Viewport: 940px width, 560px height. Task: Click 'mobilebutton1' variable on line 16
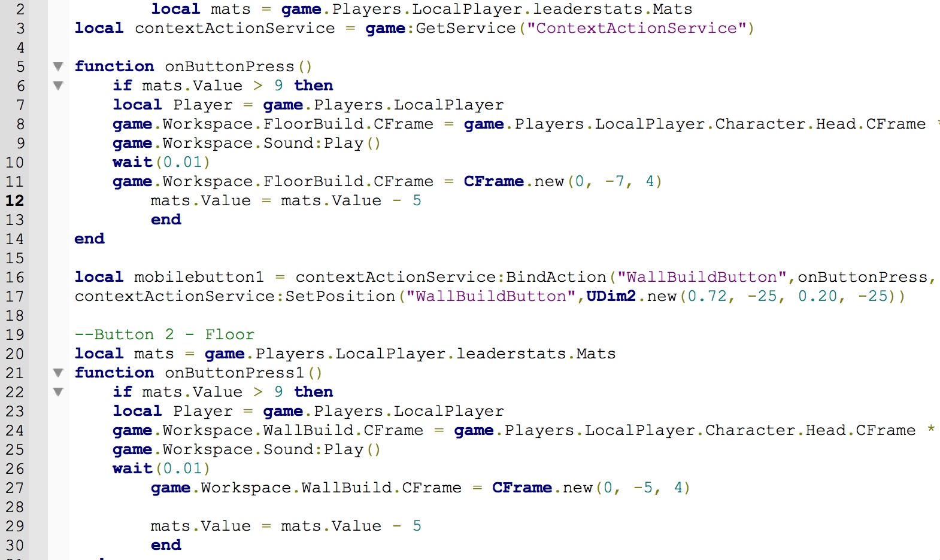tap(199, 277)
